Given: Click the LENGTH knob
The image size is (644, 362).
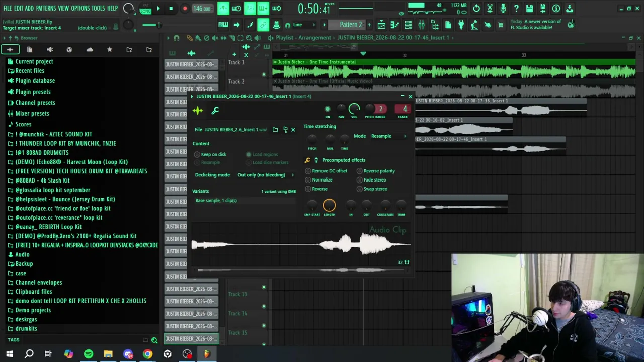Looking at the screenshot, I should point(329,205).
